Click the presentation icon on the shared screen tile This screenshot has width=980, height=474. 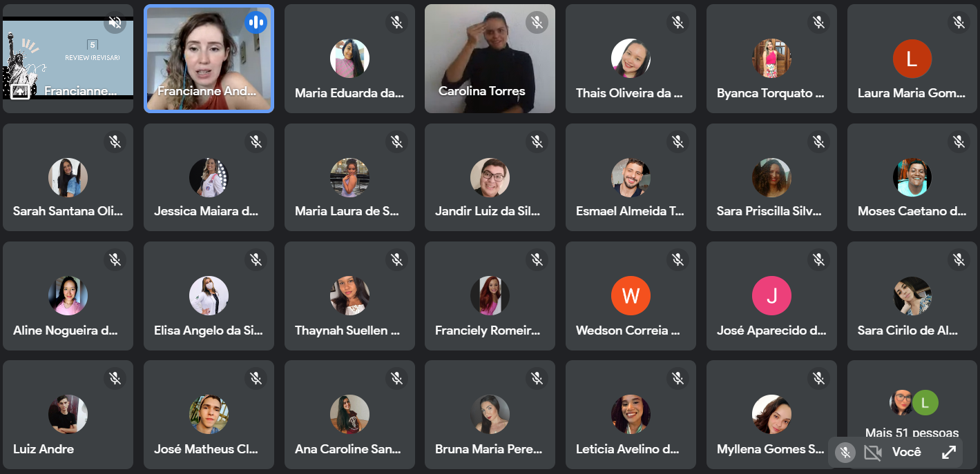[19, 90]
